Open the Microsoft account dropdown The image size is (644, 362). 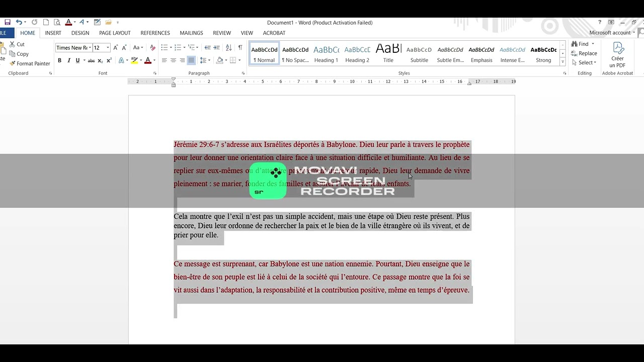point(612,33)
